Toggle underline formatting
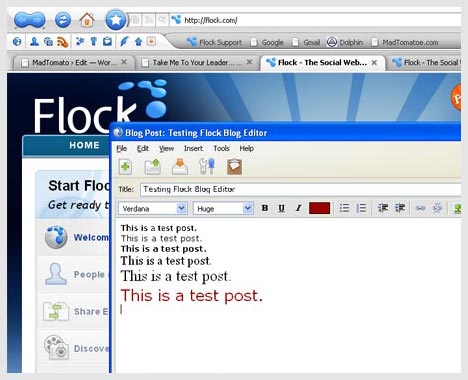The height and width of the screenshot is (380, 468). coord(281,208)
